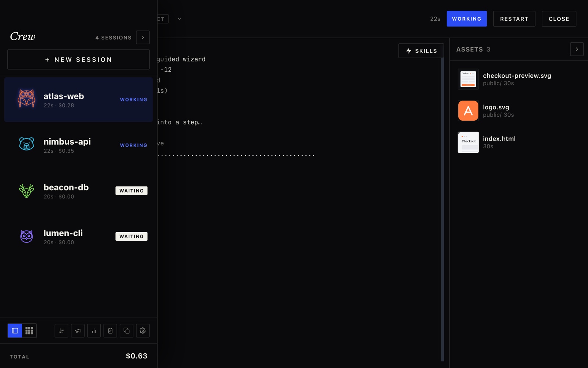The image size is (588, 368).
Task: Open the dropdown chevron in top bar
Action: pos(179,19)
